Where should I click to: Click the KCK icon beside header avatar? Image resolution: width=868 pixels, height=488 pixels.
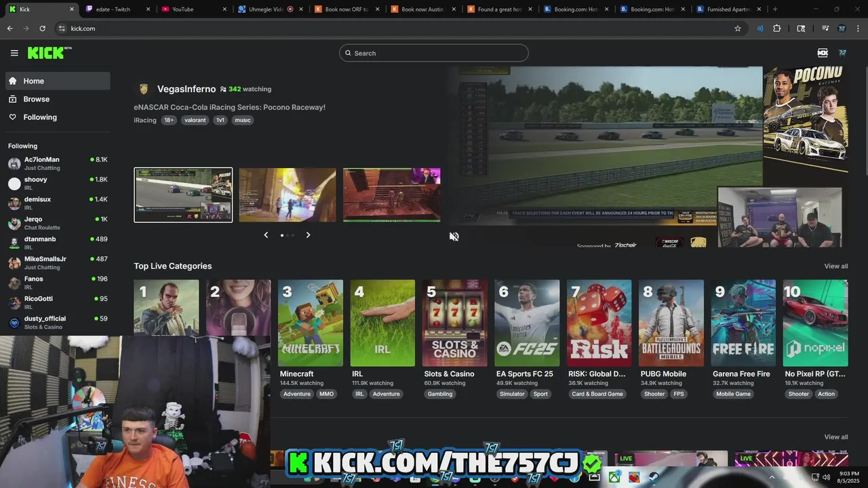tap(823, 53)
